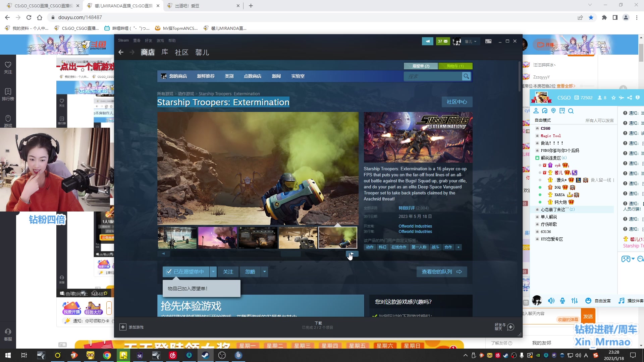Click the 特别好评 review summary link
Viewport: 644px width, 362px height.
pos(407,208)
